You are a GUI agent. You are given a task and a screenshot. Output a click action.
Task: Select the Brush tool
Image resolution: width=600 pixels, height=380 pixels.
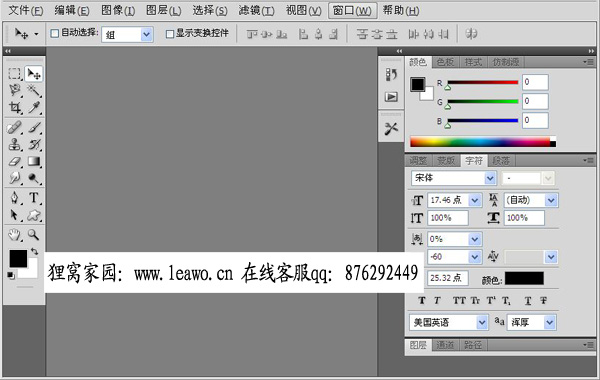click(x=34, y=127)
